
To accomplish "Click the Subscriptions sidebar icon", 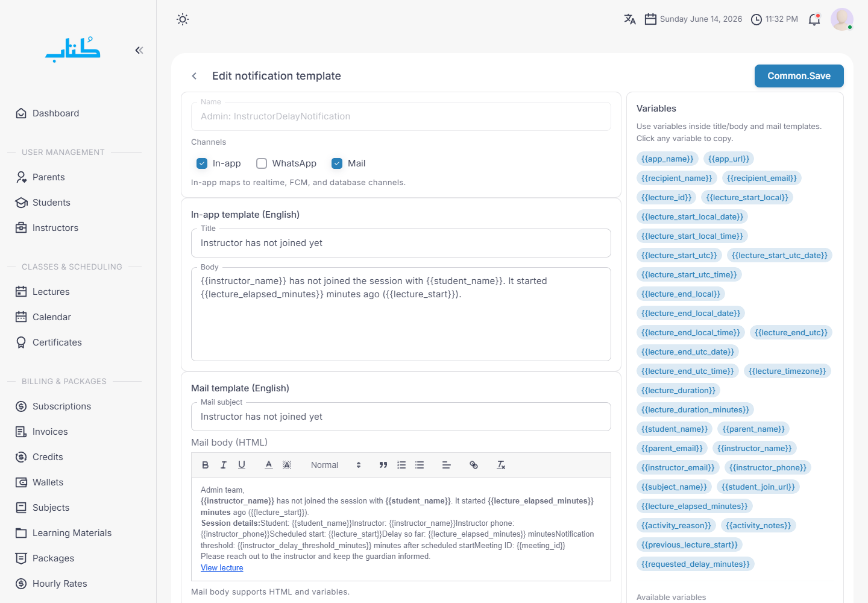I will pos(21,406).
